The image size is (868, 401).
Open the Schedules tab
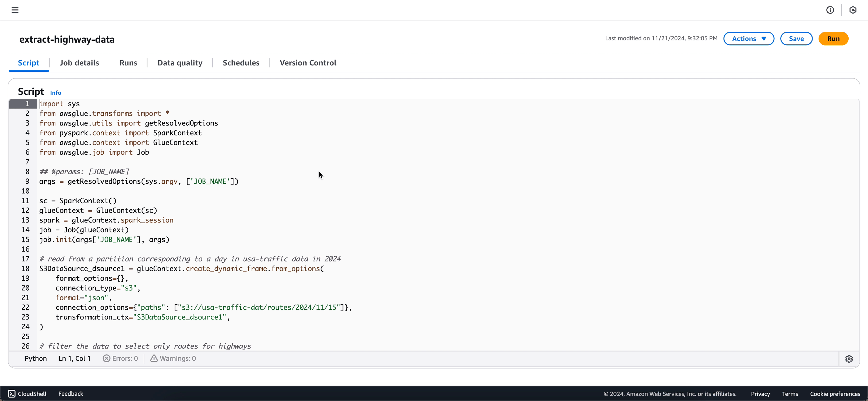click(x=241, y=62)
